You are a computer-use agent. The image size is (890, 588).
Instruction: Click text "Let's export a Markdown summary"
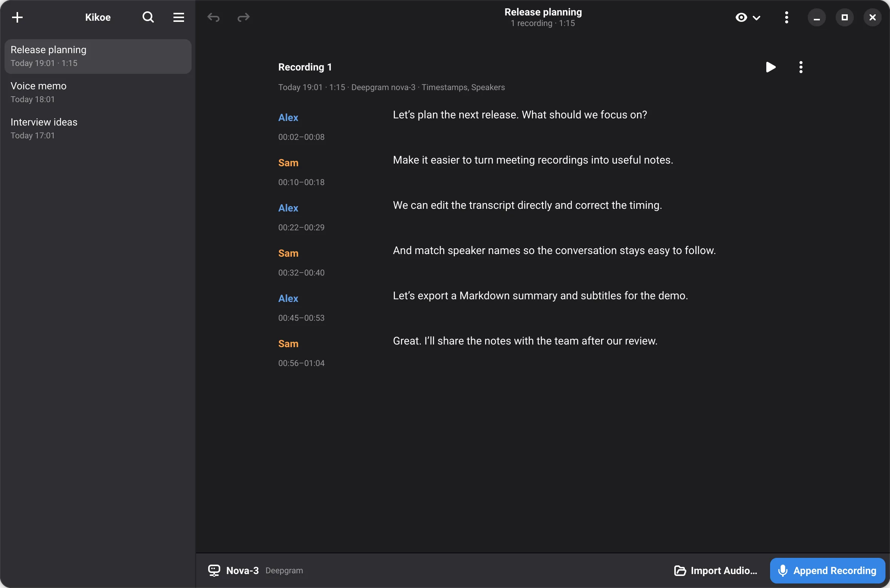[x=475, y=296]
